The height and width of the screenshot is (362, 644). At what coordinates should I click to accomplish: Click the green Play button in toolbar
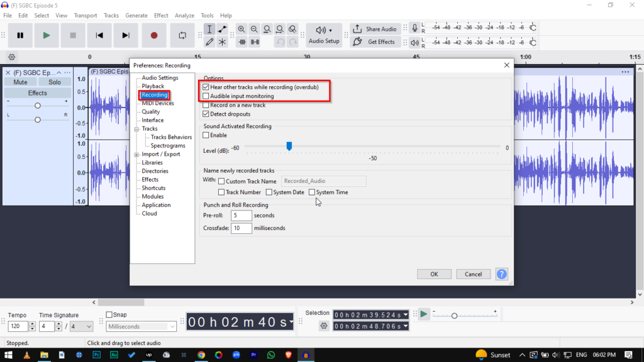point(47,36)
